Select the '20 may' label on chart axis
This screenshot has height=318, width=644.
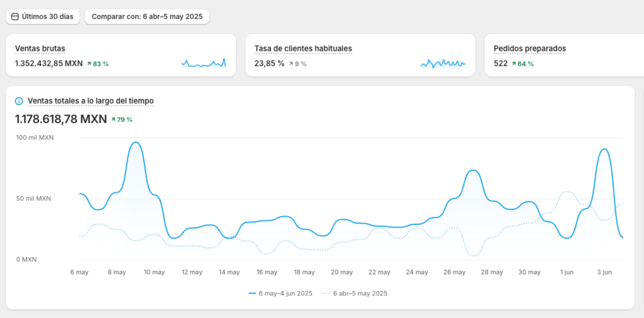341,272
